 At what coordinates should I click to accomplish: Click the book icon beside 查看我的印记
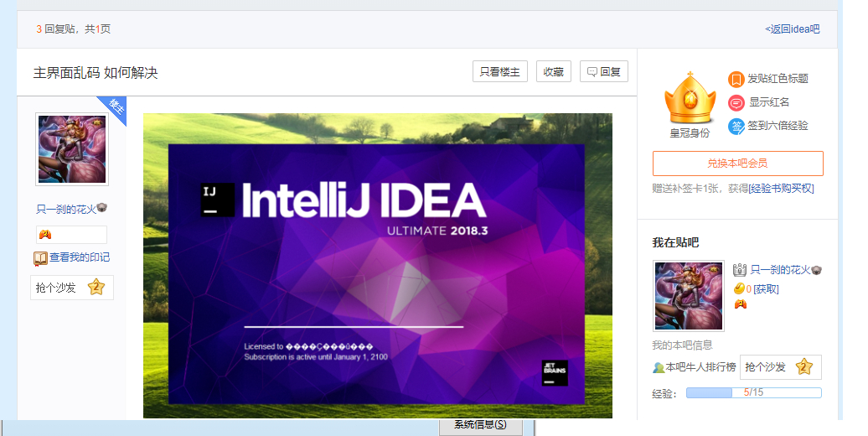40,258
